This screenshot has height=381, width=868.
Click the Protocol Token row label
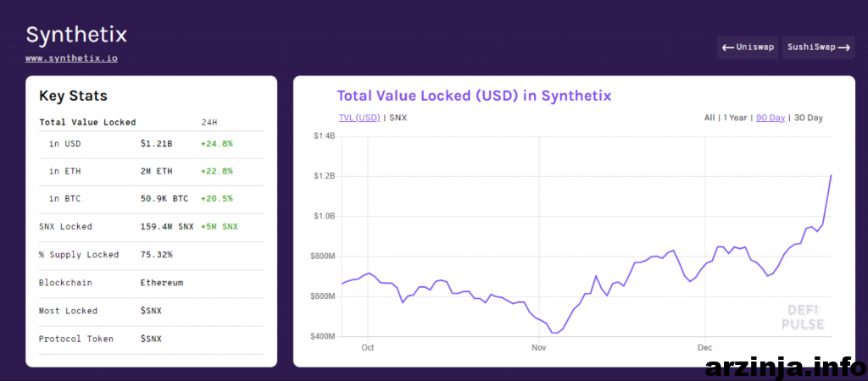[76, 339]
